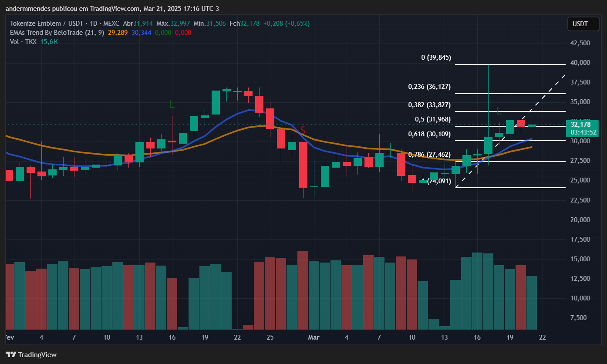
Task: Click the bar countdown timer 03:43:52
Action: tap(583, 132)
